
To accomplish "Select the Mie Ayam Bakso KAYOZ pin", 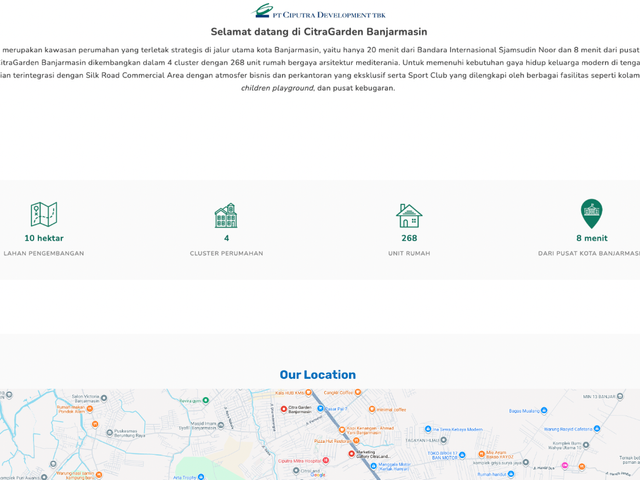I will coord(482,454).
